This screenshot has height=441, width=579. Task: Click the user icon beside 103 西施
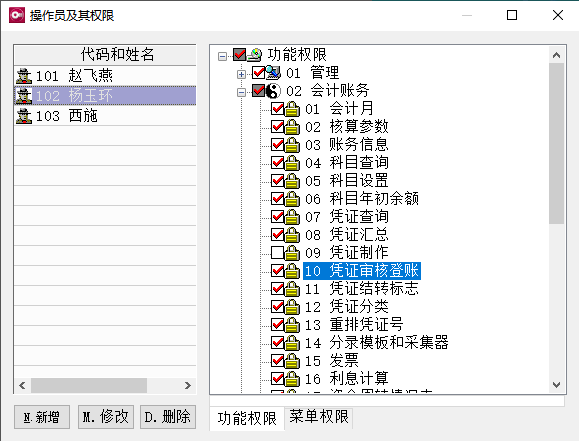[x=24, y=116]
